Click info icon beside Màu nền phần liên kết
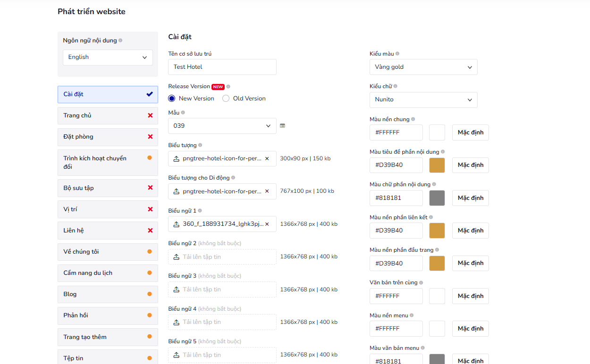Image resolution: width=590 pixels, height=364 pixels. click(431, 217)
